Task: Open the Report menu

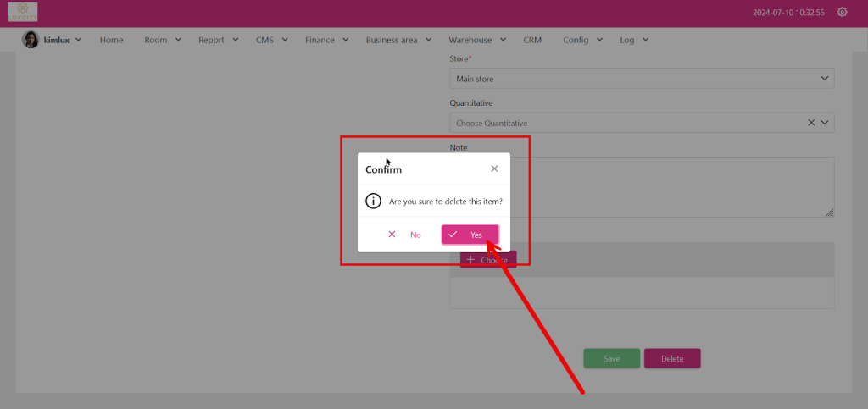Action: [x=218, y=40]
